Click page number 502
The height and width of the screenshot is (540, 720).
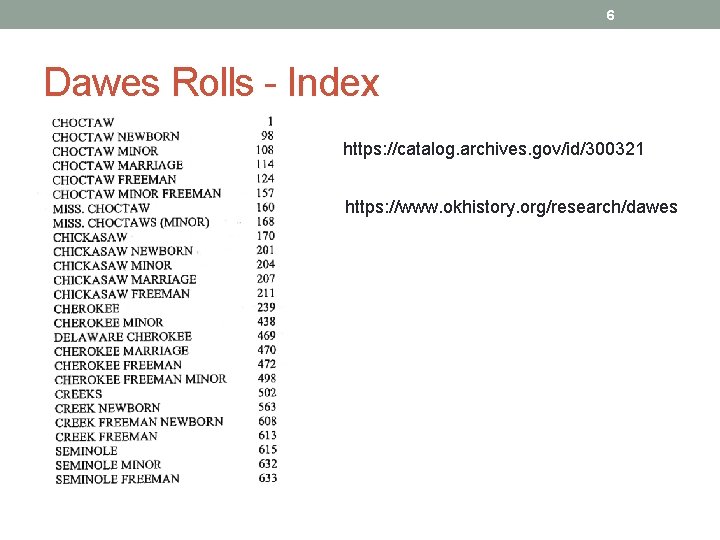click(x=267, y=393)
